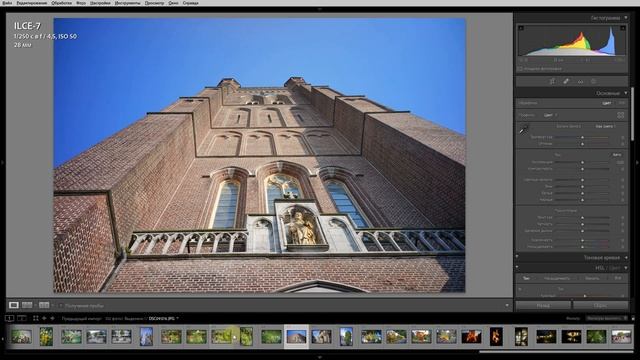Open the Редактирование menu
The height and width of the screenshot is (360, 640).
(x=32, y=3)
